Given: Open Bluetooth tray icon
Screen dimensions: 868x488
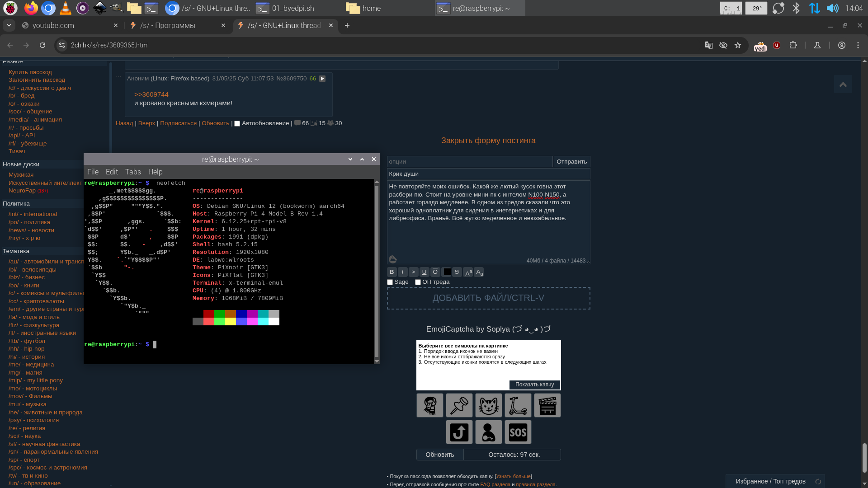Looking at the screenshot, I should (796, 8).
